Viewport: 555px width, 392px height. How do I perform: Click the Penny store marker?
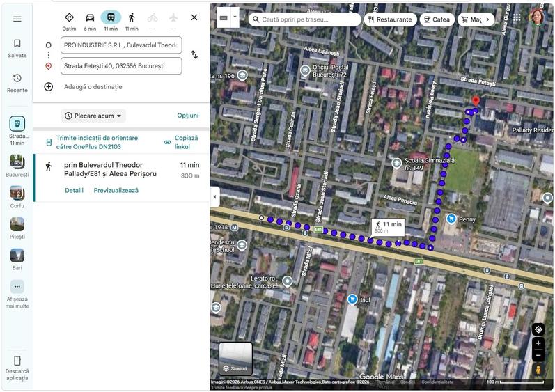(x=451, y=219)
